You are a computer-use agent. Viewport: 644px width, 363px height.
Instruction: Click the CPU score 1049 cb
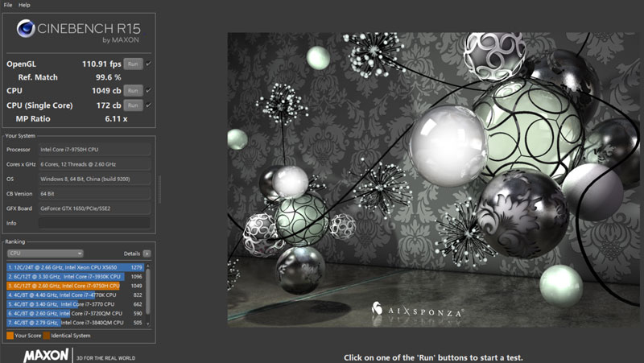pos(106,91)
